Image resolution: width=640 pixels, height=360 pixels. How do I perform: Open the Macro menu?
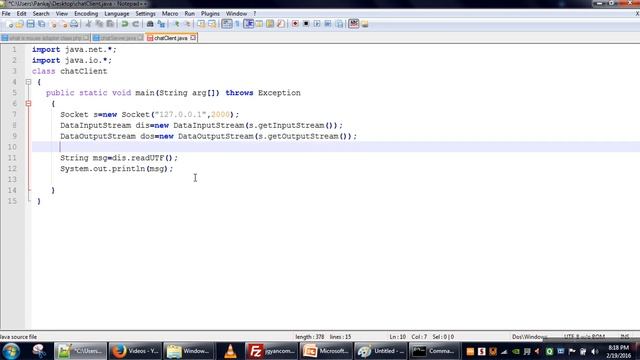pyautogui.click(x=170, y=13)
